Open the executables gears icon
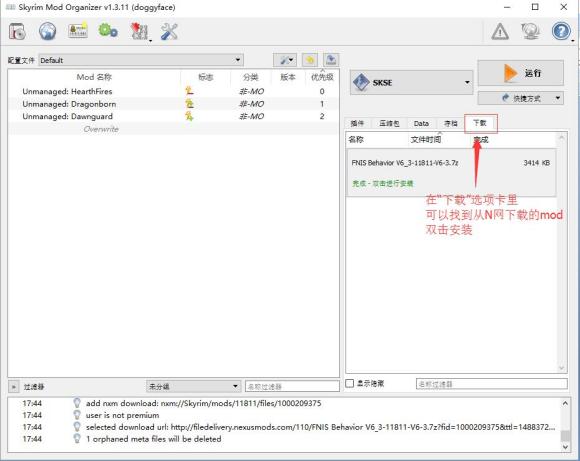This screenshot has width=580, height=461. click(108, 31)
